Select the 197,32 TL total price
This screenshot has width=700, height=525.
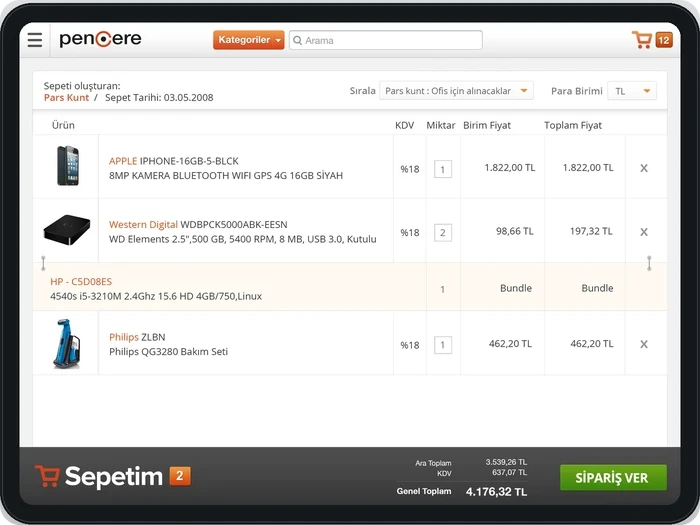[x=591, y=231]
